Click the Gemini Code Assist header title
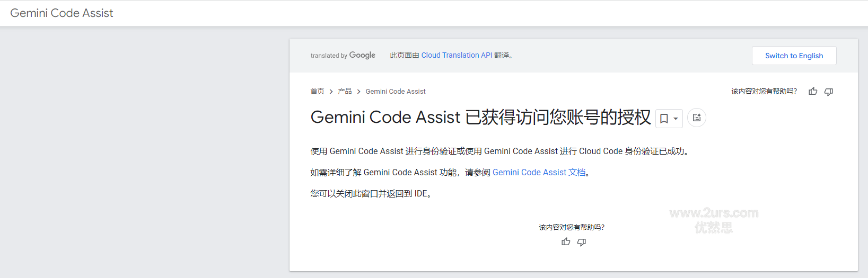 (62, 13)
